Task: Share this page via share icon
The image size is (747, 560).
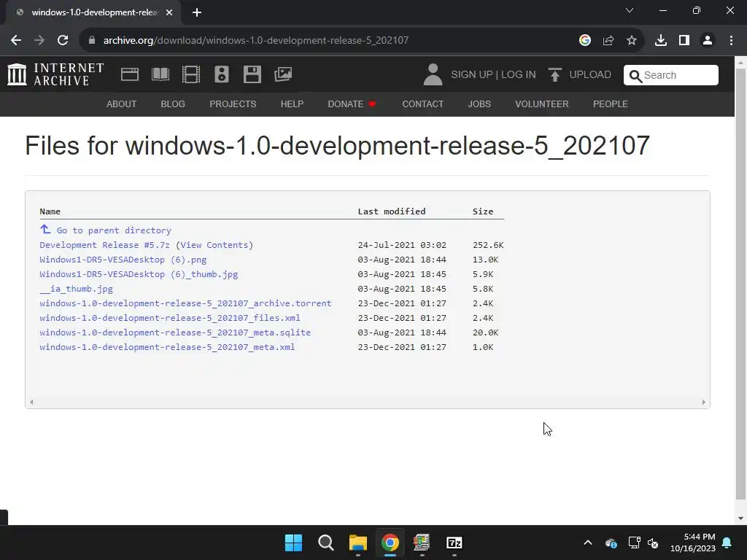Action: coord(608,41)
